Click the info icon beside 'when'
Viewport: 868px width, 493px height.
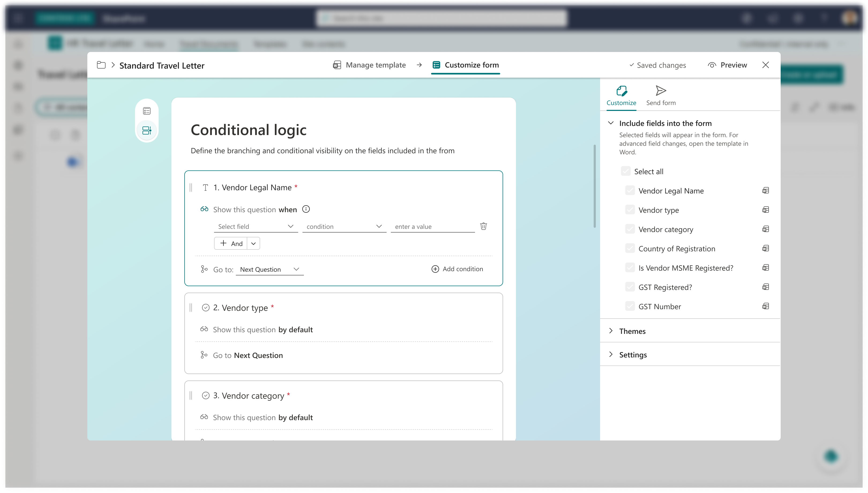click(306, 209)
